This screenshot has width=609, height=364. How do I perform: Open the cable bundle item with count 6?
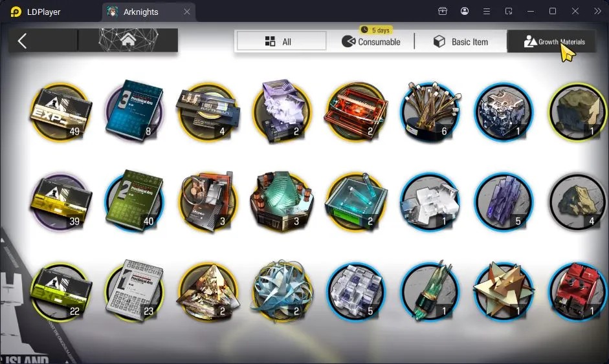tap(430, 111)
